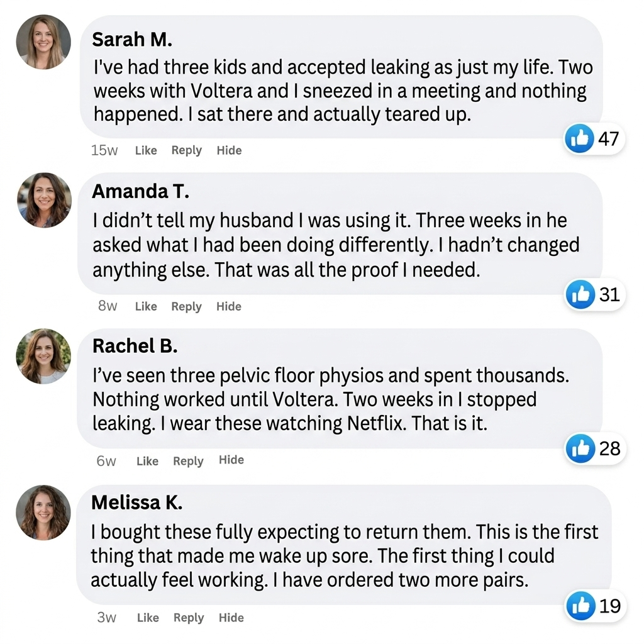This screenshot has width=644, height=644.
Task: Open Amanda T.'s profile picture
Action: click(x=45, y=200)
